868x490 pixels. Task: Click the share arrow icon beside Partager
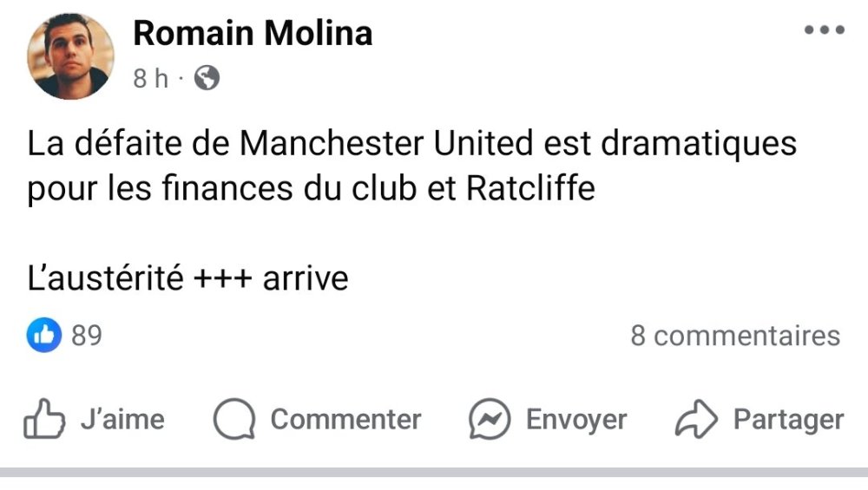696,421
